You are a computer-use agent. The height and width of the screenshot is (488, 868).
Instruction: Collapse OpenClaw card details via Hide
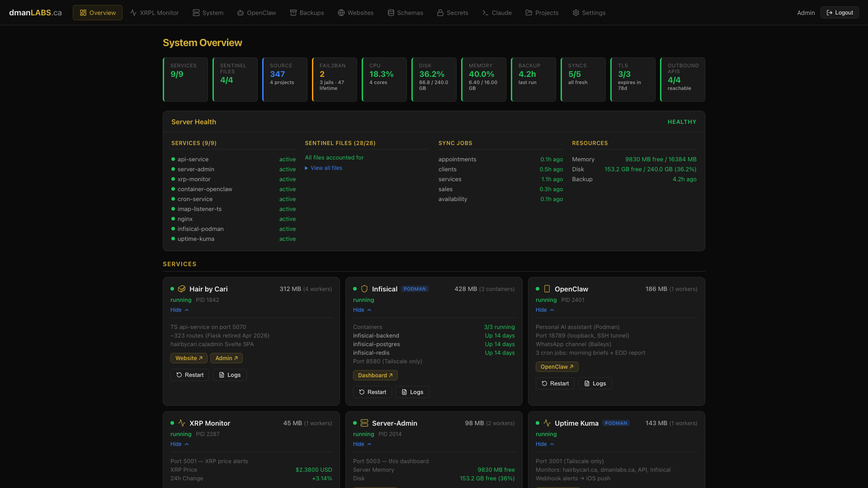pyautogui.click(x=545, y=310)
